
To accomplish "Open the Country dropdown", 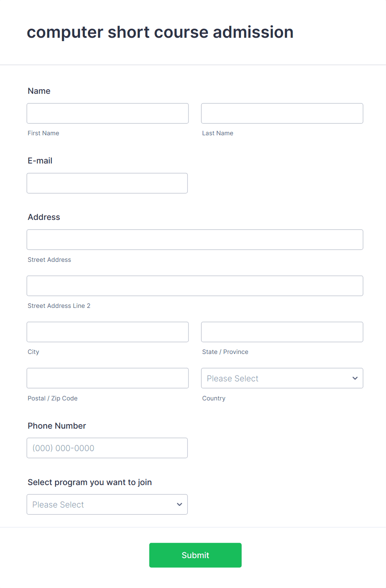I will point(282,378).
